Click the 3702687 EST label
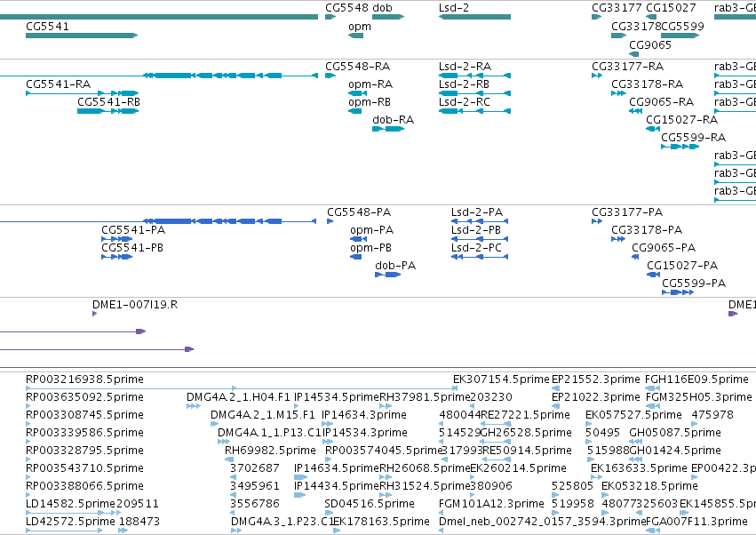756x535 pixels. pos(255,468)
